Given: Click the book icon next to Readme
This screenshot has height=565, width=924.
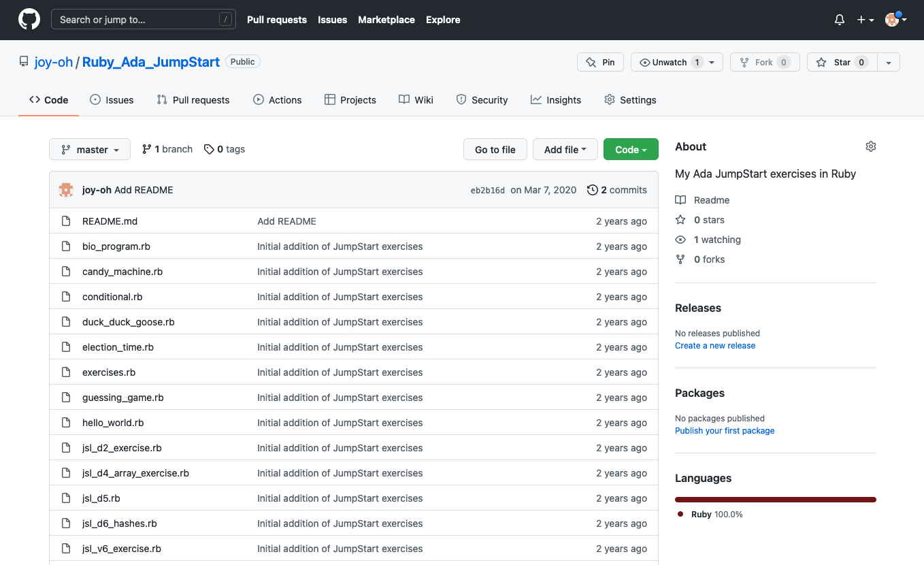Looking at the screenshot, I should click(680, 200).
